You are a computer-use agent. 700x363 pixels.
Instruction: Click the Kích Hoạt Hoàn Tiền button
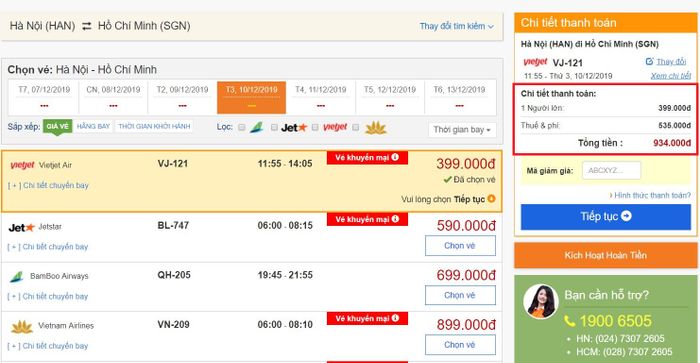click(606, 255)
